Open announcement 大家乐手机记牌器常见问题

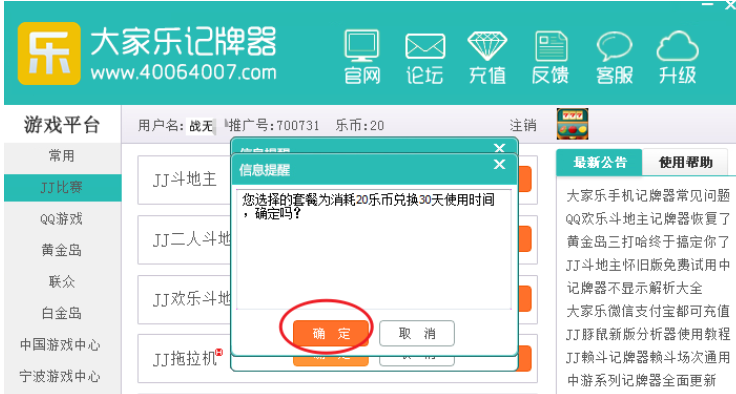click(x=648, y=195)
